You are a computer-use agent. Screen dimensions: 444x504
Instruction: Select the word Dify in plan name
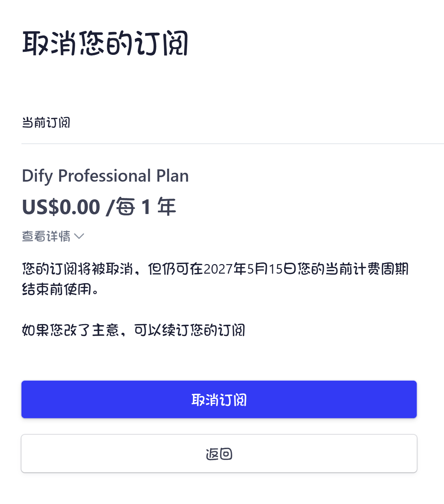37,176
